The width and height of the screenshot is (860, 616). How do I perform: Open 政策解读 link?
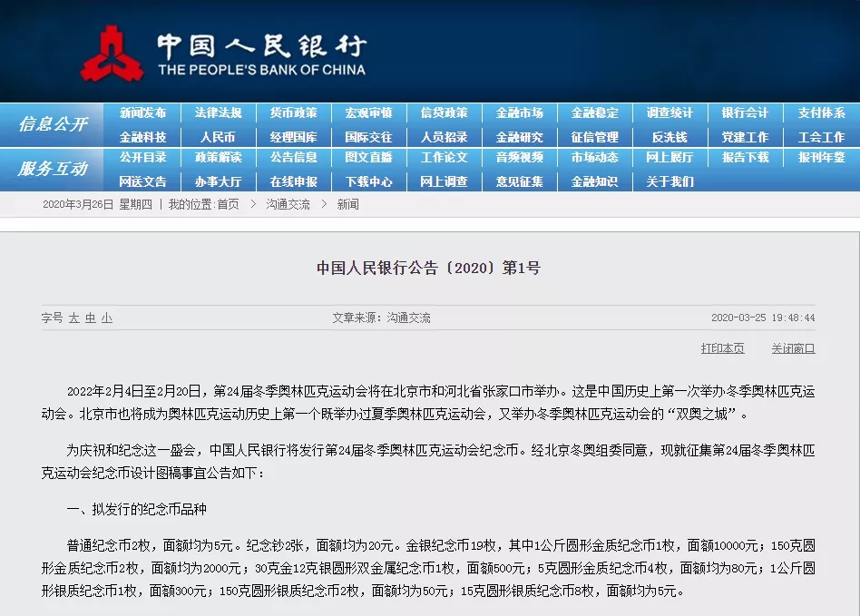(x=219, y=158)
